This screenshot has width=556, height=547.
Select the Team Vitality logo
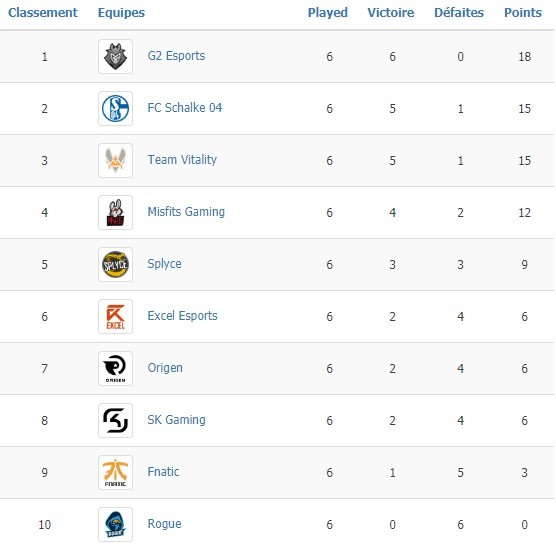(115, 160)
